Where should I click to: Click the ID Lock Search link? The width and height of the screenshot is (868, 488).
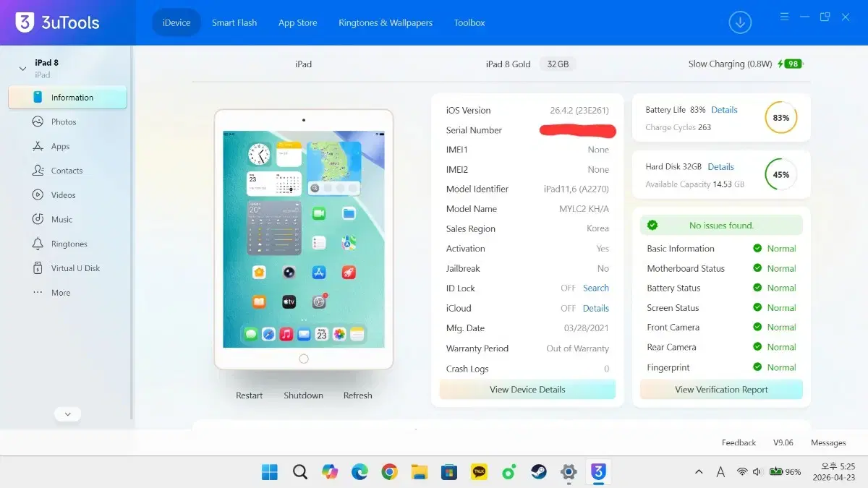pyautogui.click(x=596, y=288)
